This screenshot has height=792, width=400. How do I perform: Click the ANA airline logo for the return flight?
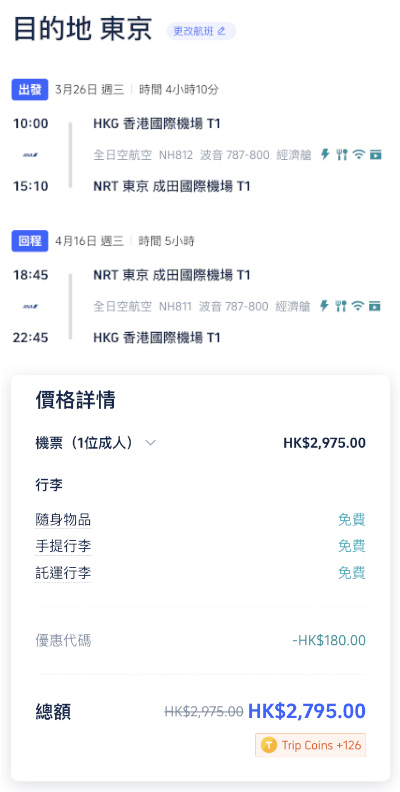(x=30, y=307)
